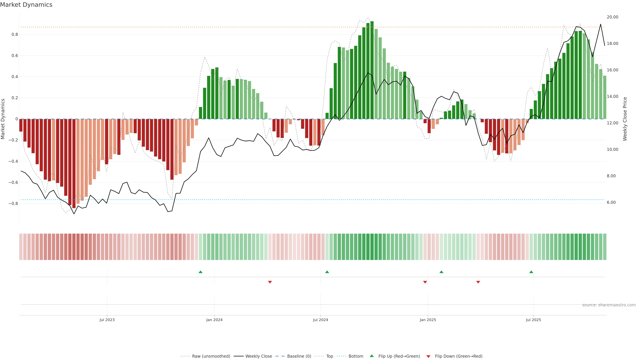Viewport: 644px width, 362px height.
Task: Click the 20.00 tick on the price axis
Action: click(612, 17)
